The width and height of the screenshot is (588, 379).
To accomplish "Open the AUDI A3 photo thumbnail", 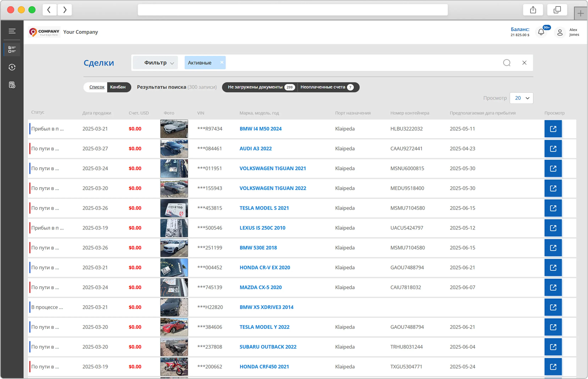I will 174,149.
